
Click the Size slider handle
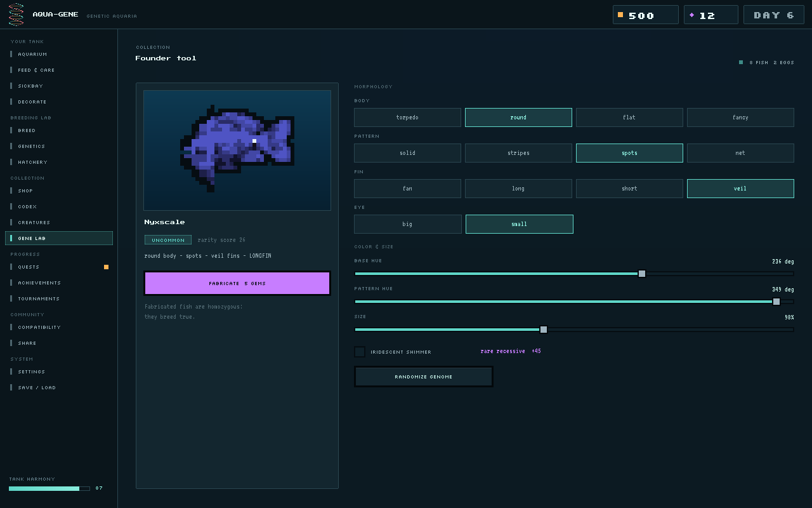544,330
